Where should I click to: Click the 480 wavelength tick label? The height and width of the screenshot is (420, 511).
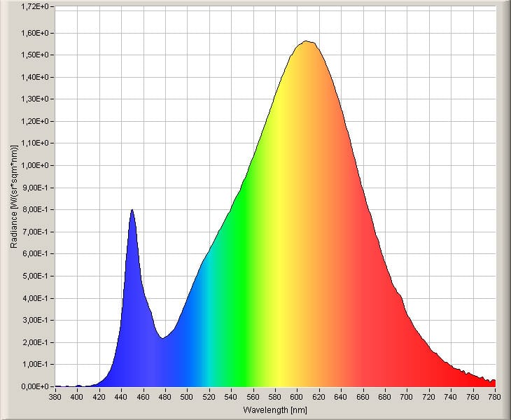(165, 397)
